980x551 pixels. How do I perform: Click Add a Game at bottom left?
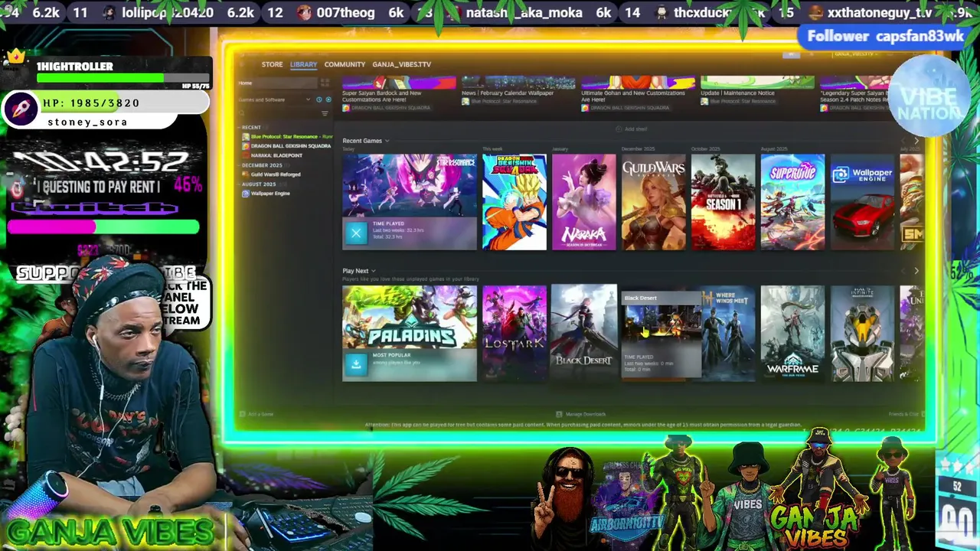(256, 414)
